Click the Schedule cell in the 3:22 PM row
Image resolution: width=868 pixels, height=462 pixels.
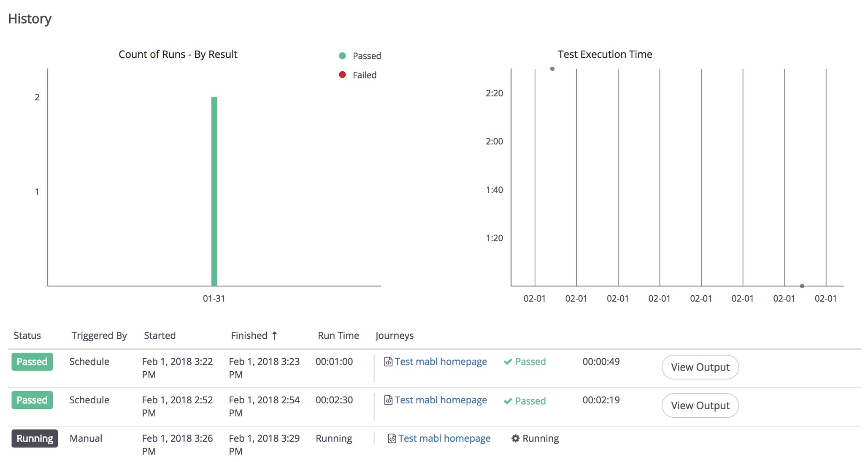[89, 362]
